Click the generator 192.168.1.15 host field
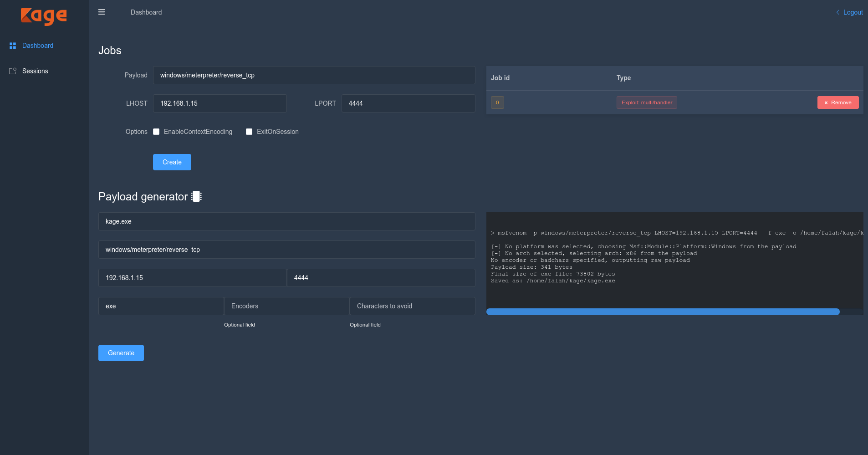This screenshot has height=455, width=868. tap(193, 278)
